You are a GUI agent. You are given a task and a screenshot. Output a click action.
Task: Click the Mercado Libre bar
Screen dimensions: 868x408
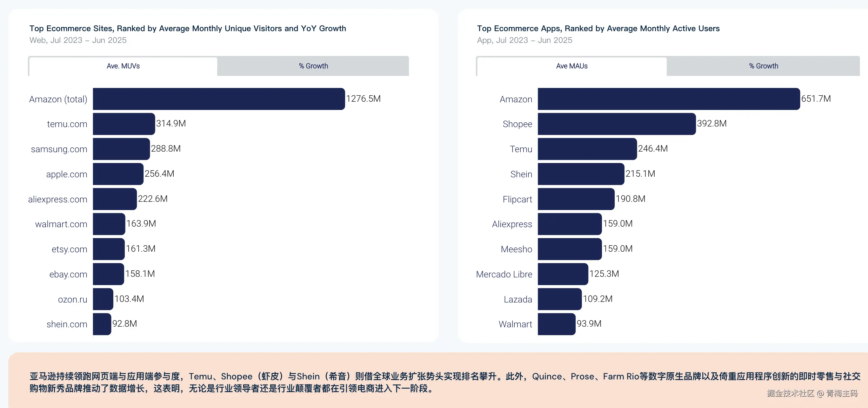pyautogui.click(x=563, y=274)
